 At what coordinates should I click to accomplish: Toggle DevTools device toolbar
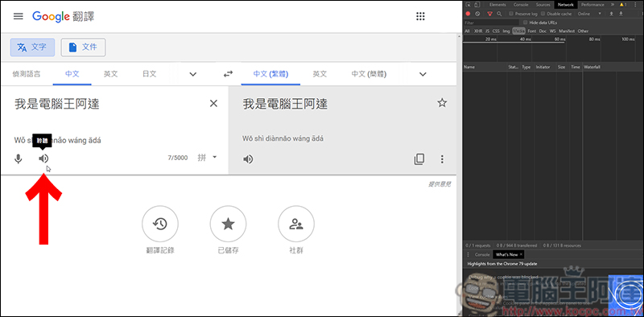(x=477, y=5)
